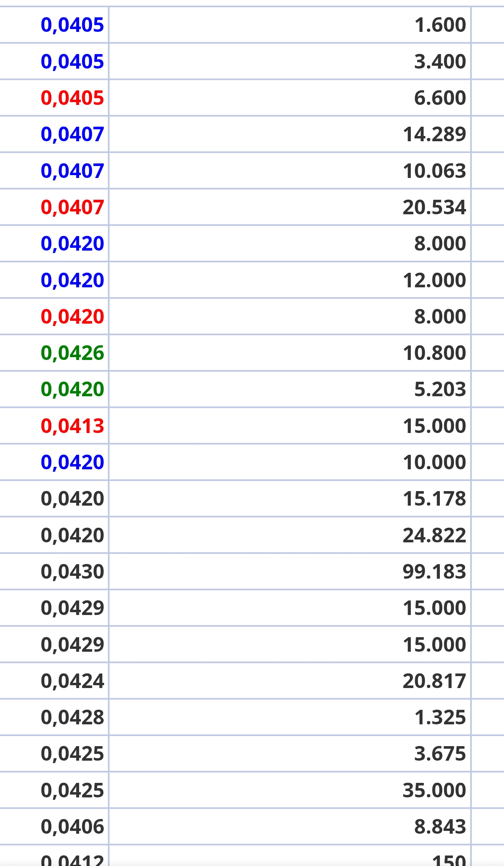Select the volume cell 20.534
Viewport: 504px width, 866px height.
point(434,207)
